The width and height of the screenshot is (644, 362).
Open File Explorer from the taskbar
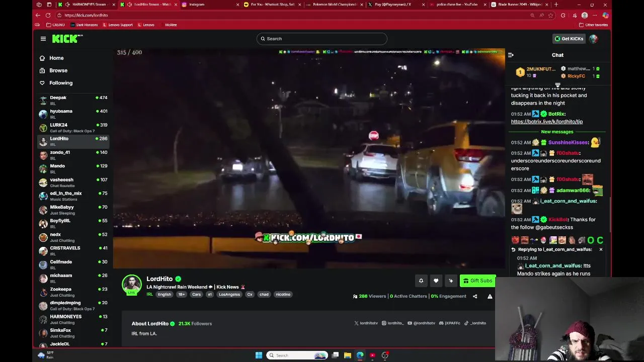pos(347,355)
